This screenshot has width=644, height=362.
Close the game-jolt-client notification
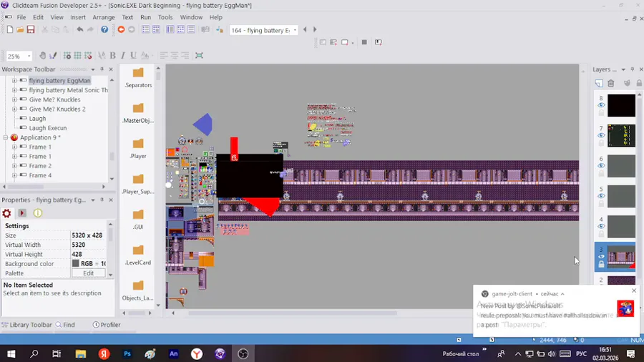(634, 290)
